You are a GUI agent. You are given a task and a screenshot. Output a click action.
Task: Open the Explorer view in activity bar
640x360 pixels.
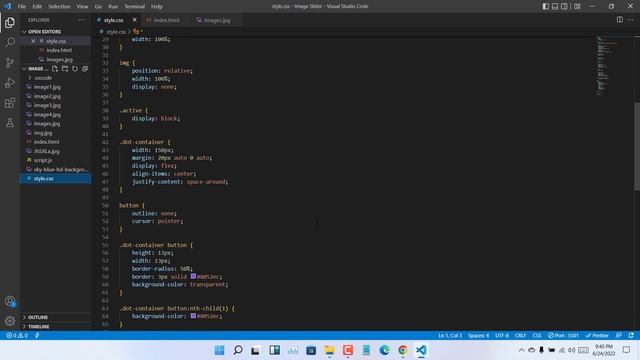[10, 23]
